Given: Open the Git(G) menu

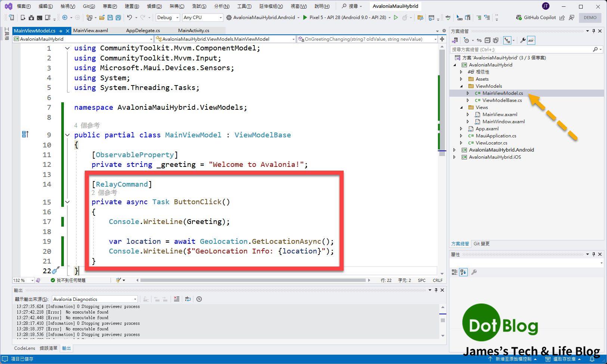Looking at the screenshot, I should click(x=89, y=6).
